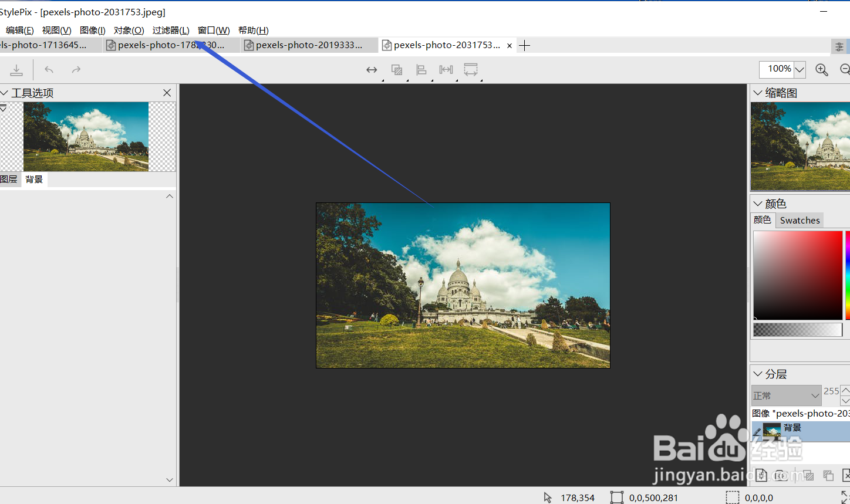This screenshot has height=504, width=850.
Task: Open the panel settings sliders icon
Action: coord(839,46)
